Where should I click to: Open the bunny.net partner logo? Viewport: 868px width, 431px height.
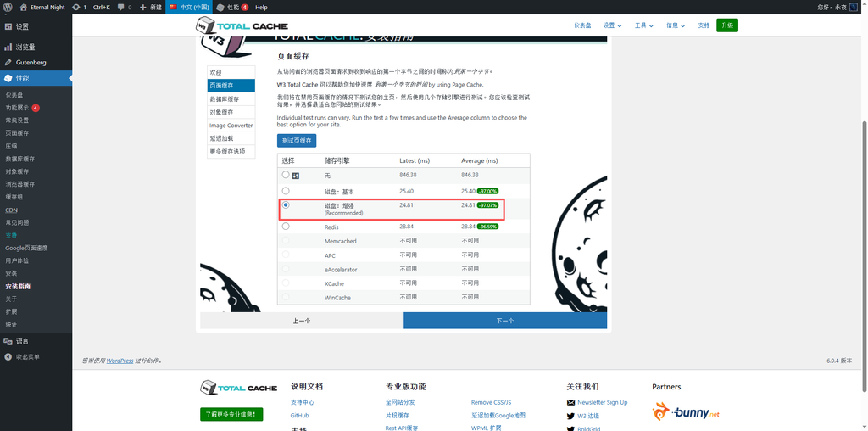(x=687, y=411)
